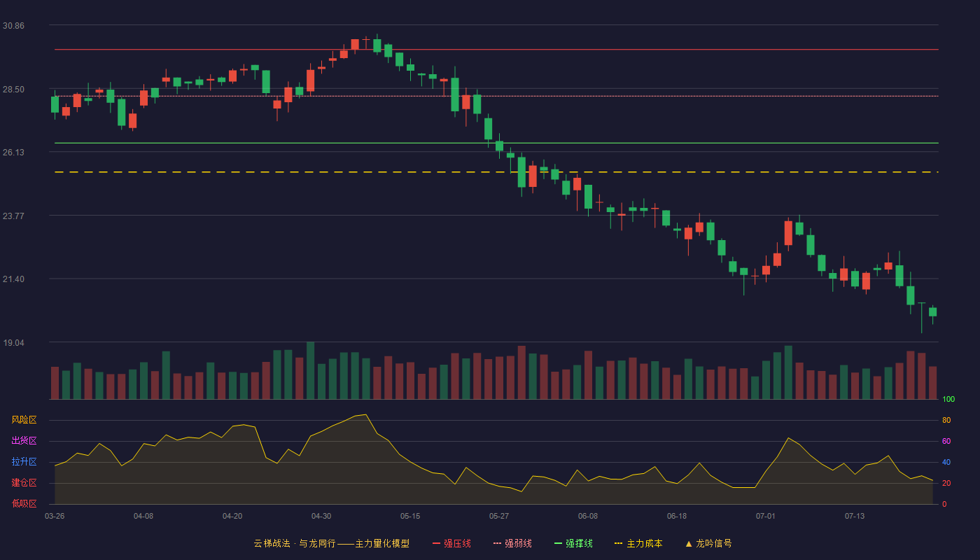
Task: Select the 出货区 zone label
Action: coord(24,441)
